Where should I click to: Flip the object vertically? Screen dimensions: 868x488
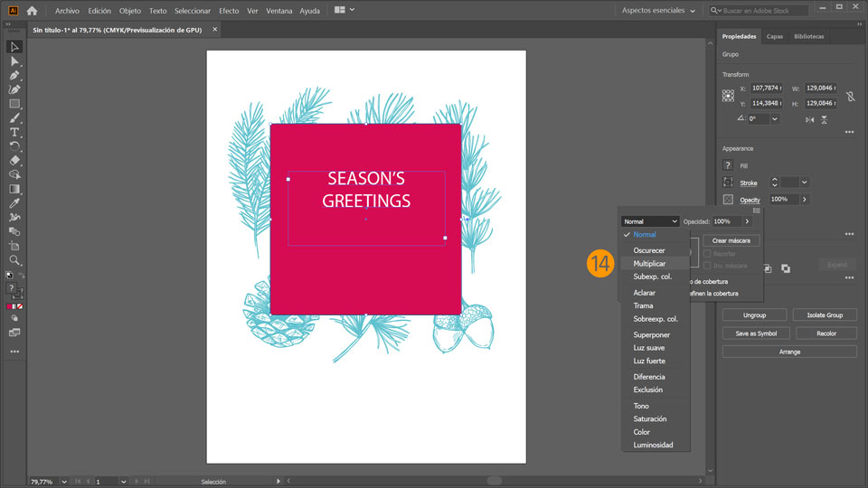coord(824,119)
